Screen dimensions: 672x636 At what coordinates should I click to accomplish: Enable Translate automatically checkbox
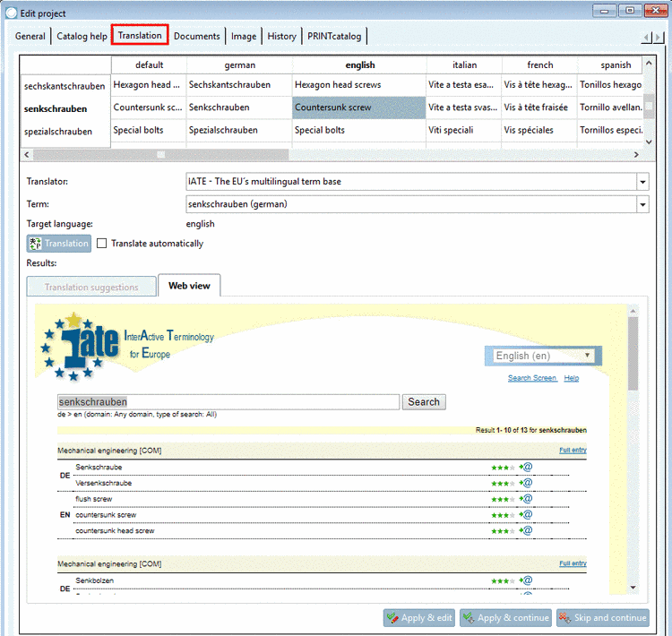point(101,244)
